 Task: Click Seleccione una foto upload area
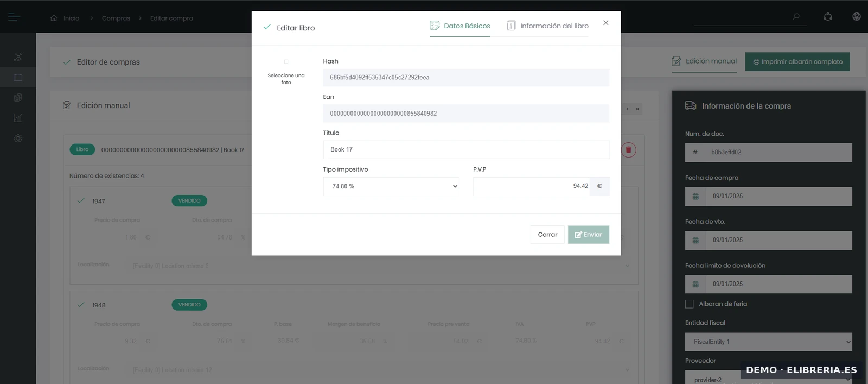pyautogui.click(x=286, y=72)
